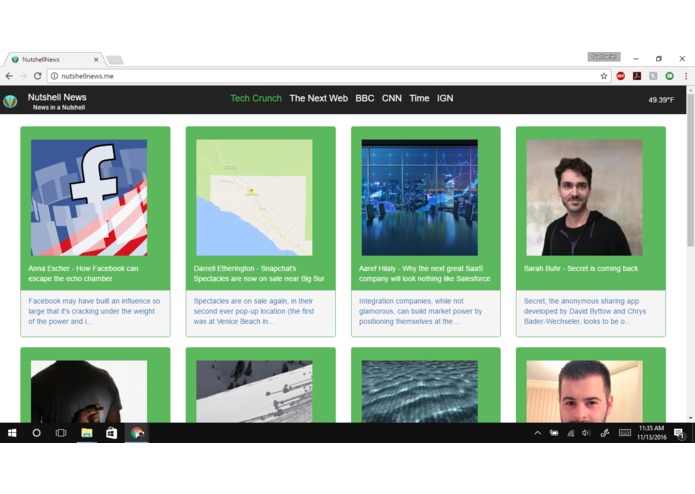695x494 pixels.
Task: Click the Big Sur map thumbnail
Action: pyautogui.click(x=254, y=198)
